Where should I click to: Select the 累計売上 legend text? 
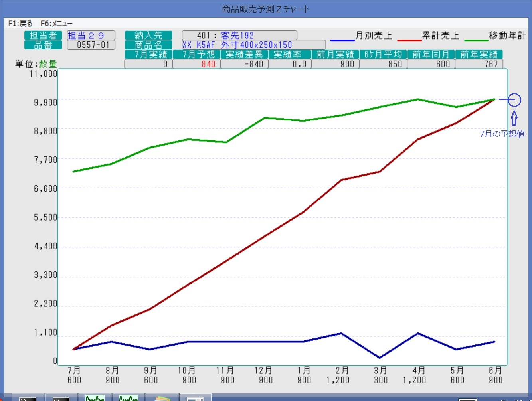tap(441, 36)
